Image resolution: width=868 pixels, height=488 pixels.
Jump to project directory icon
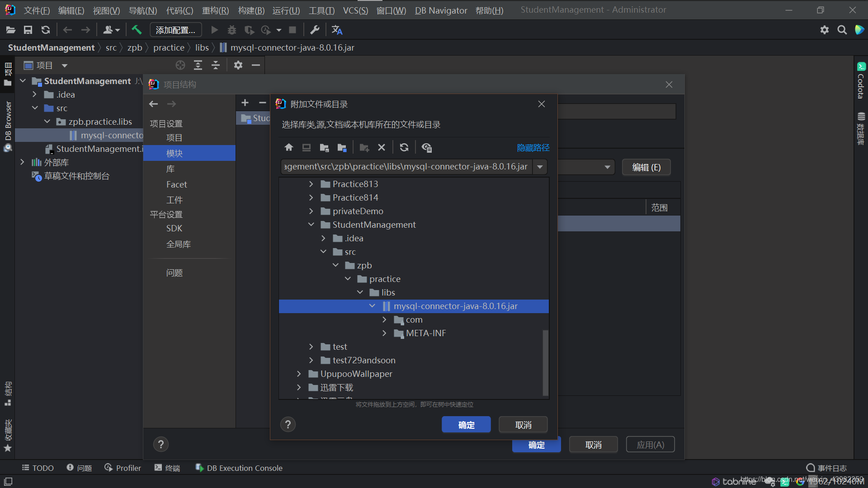(x=324, y=147)
